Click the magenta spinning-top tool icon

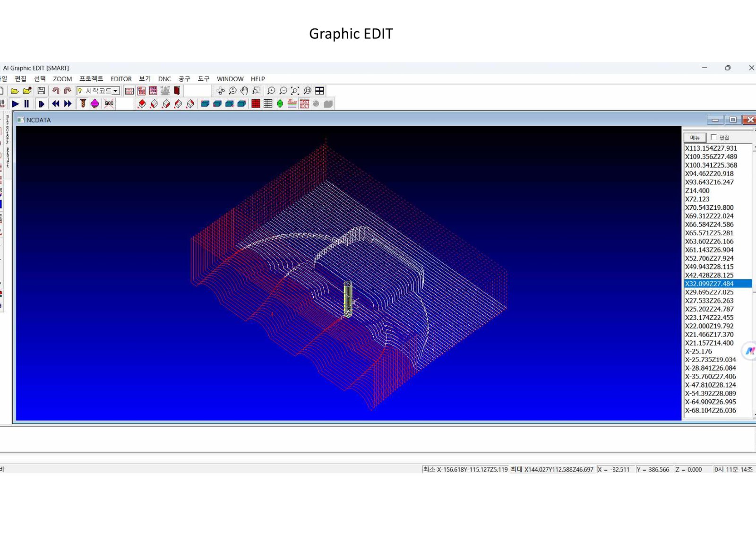pos(94,104)
